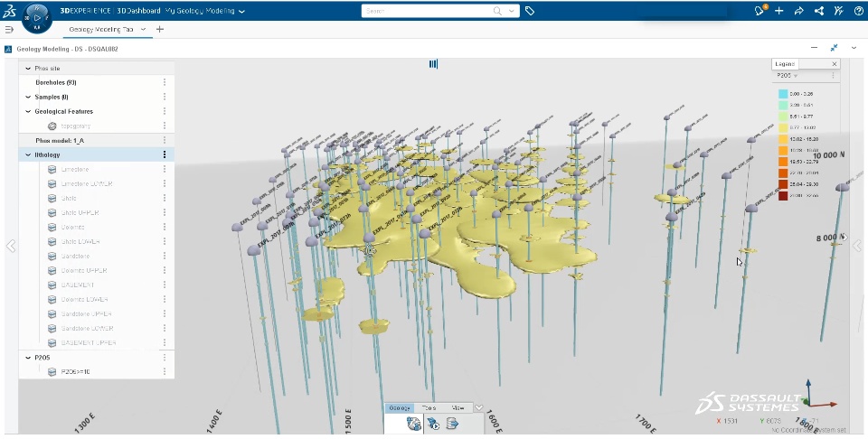
Task: Click the top center panel handle
Action: [433, 64]
